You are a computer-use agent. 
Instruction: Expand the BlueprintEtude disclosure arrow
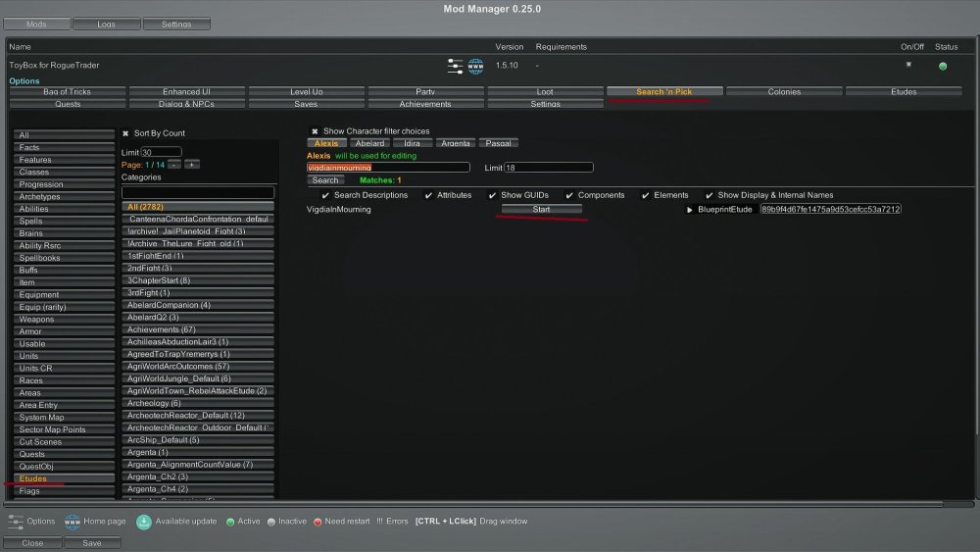pos(689,210)
